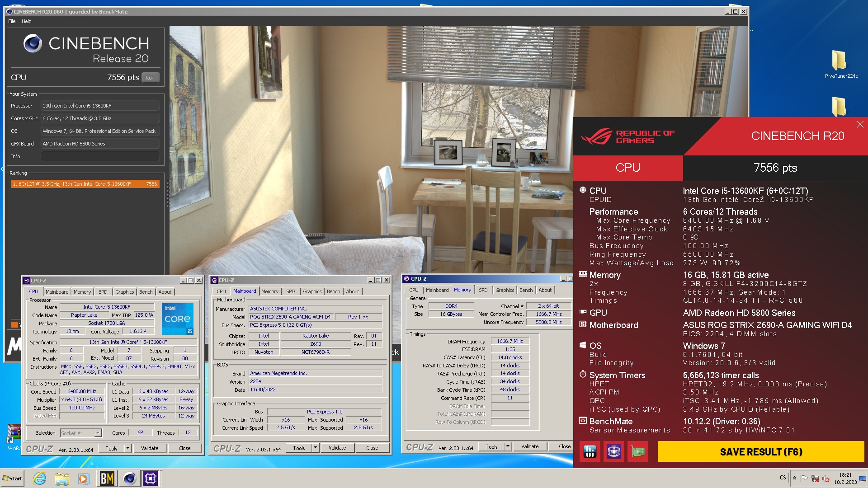This screenshot has width=868, height=488.
Task: Expand Tools dropdown arrow in CPU-Z Memory window
Action: coord(508,446)
